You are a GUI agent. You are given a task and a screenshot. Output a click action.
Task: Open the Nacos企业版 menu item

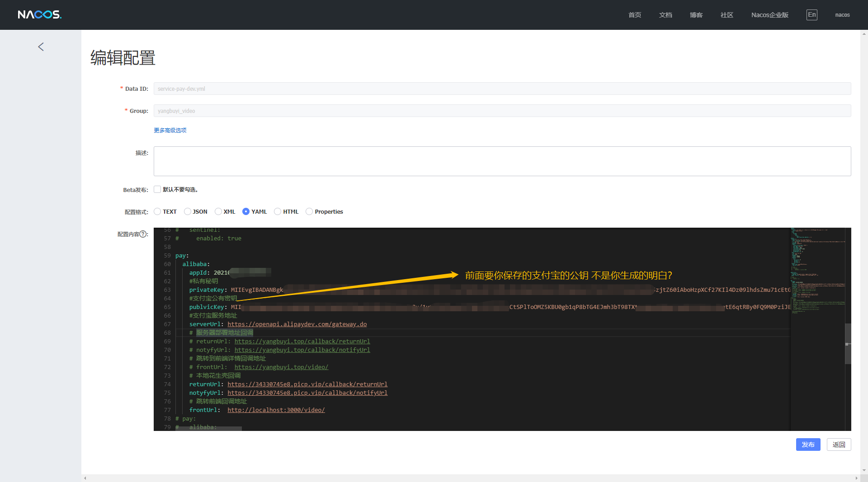coord(770,15)
